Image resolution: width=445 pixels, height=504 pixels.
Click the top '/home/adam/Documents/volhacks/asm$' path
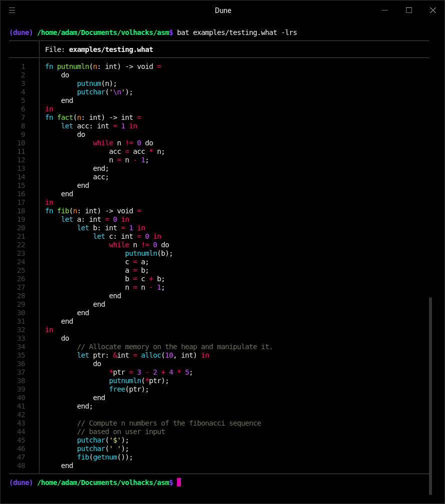coord(105,32)
